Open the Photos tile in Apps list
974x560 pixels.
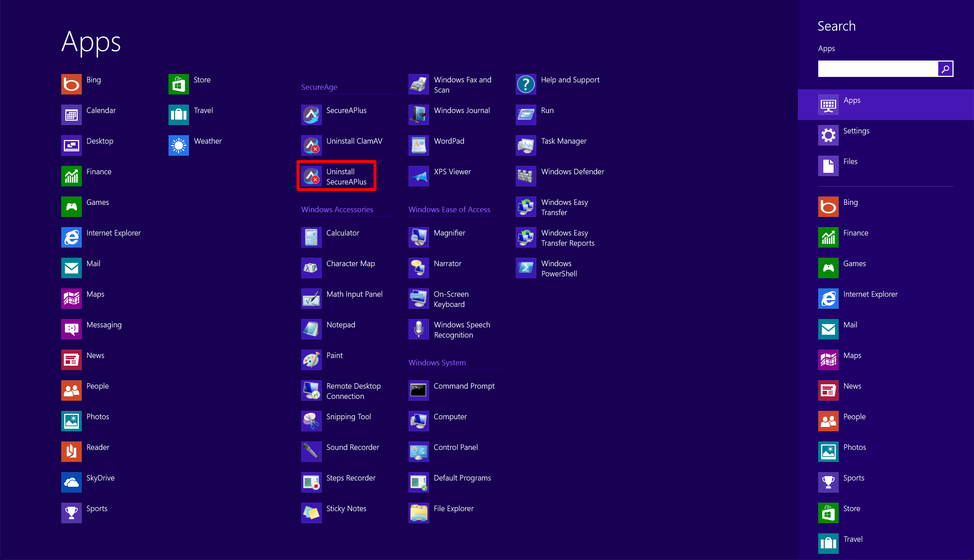[x=71, y=421]
